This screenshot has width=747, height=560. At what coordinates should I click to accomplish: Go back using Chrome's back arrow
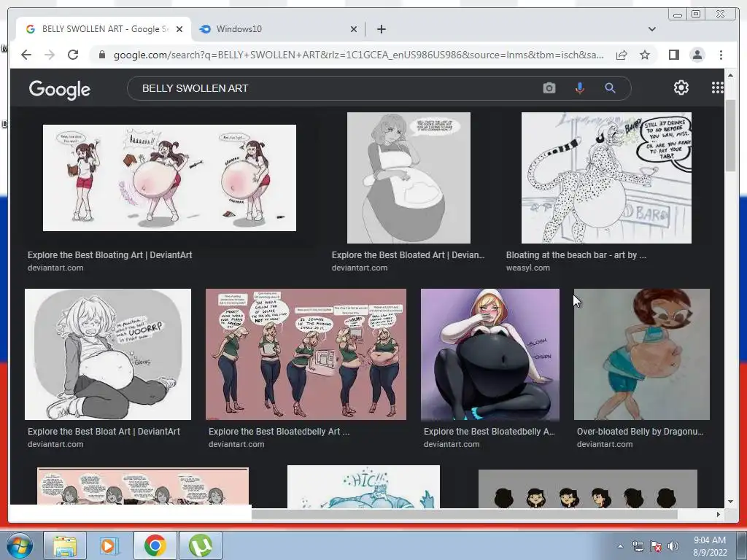coord(26,55)
